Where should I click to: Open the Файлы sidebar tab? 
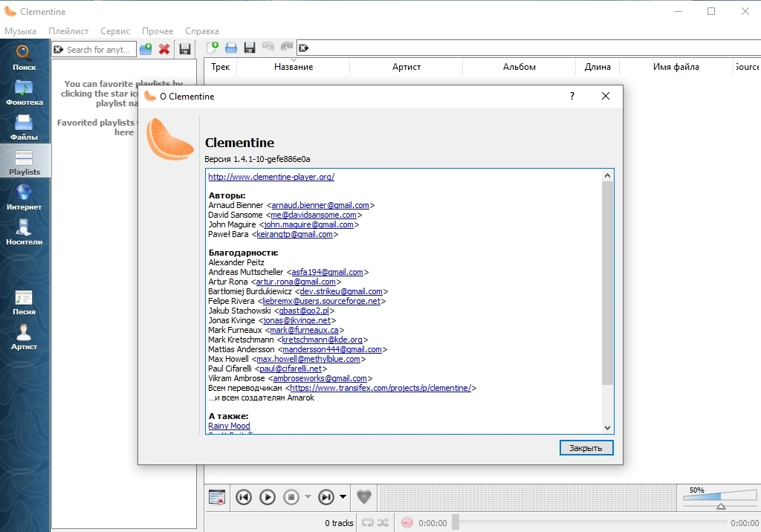25,127
